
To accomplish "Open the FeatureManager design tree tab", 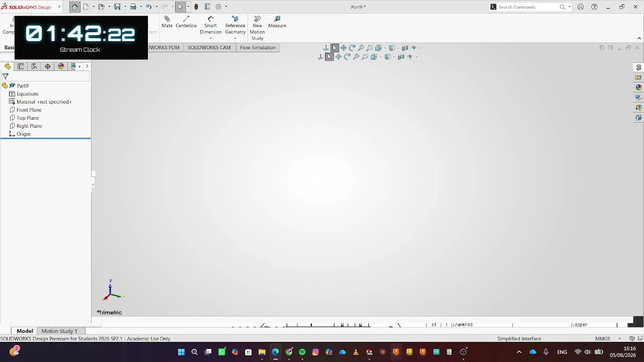I will [x=8, y=66].
